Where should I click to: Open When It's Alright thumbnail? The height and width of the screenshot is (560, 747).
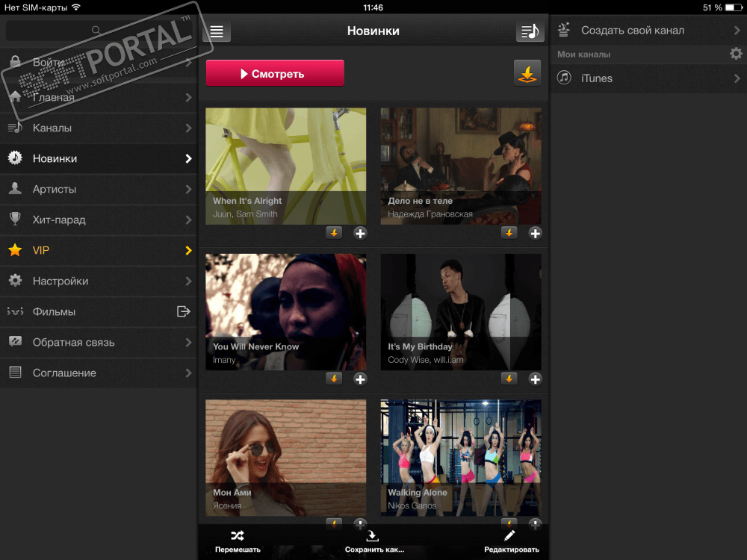click(x=286, y=166)
